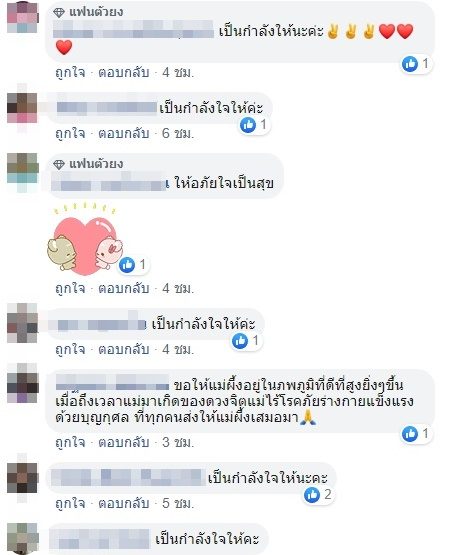Open the 3 ชม. timestamp link

(178, 442)
